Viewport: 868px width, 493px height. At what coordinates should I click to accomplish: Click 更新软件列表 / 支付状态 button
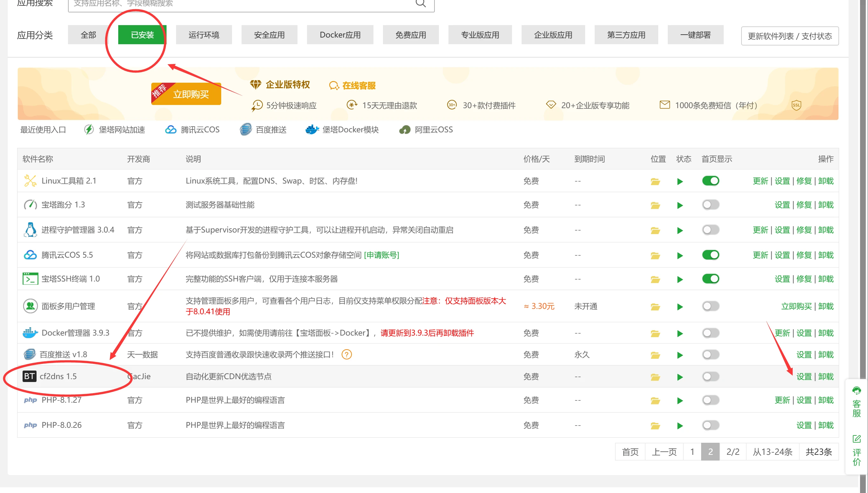[x=790, y=36]
